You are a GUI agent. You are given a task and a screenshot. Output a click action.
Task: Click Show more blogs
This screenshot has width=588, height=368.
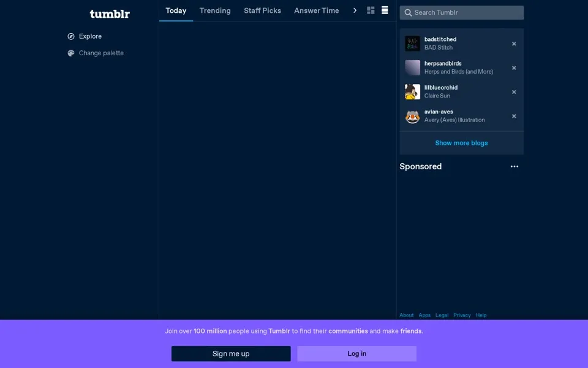pos(461,143)
